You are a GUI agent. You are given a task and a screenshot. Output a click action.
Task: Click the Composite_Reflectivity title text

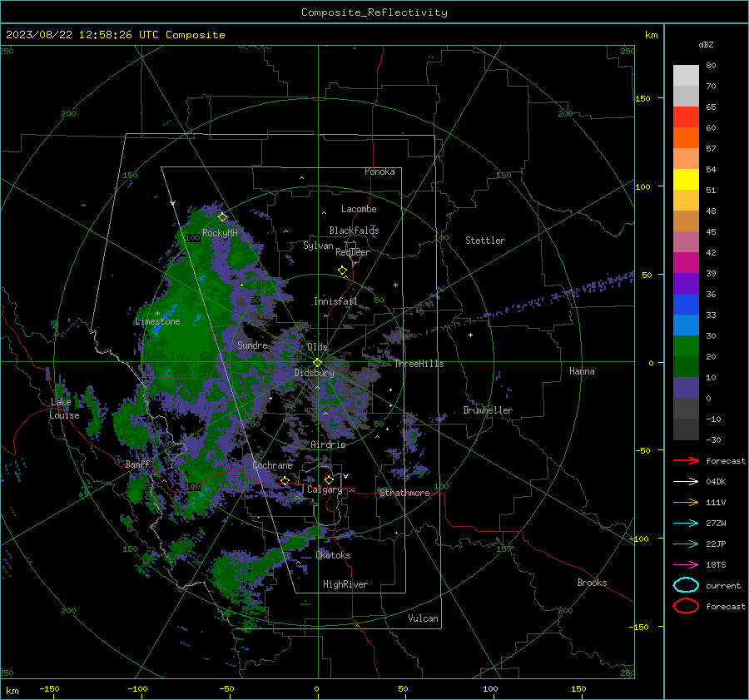(374, 12)
